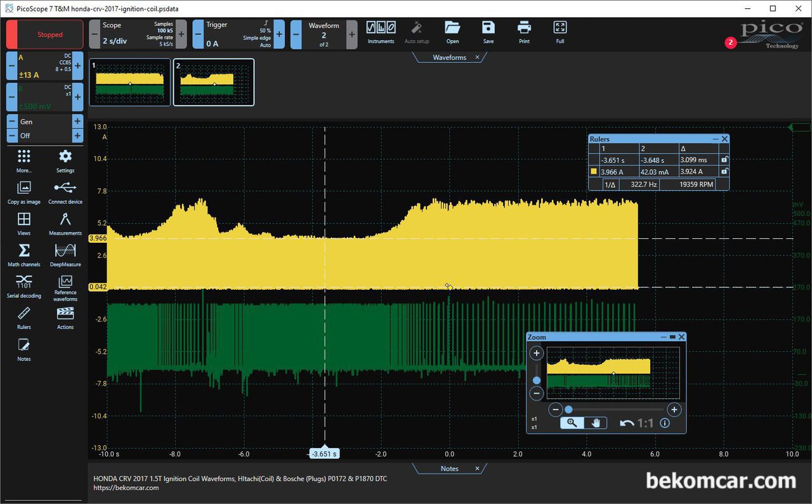Switch to Full screen view
Viewport: 812px width, 504px height.
pyautogui.click(x=560, y=33)
